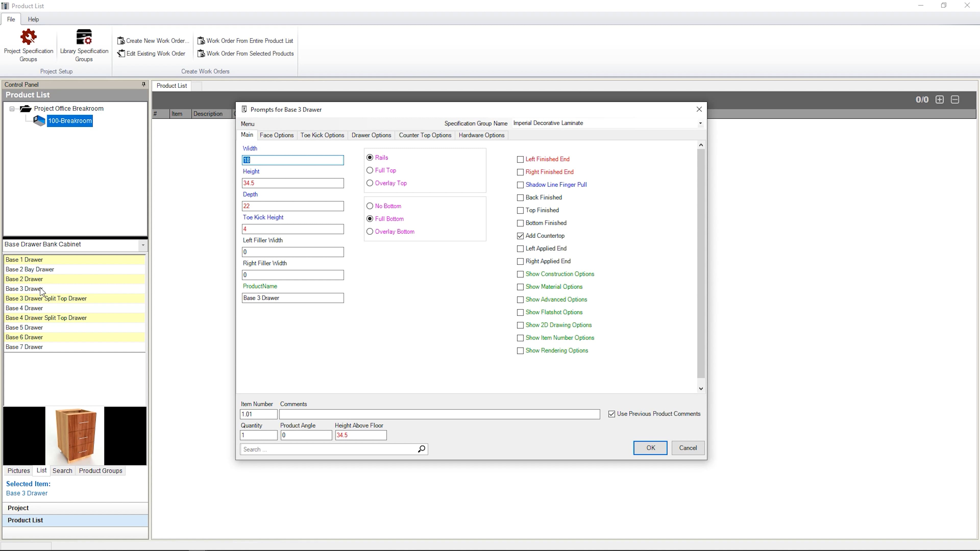Enable the Left Finished End checkbox
980x551 pixels.
coord(520,159)
